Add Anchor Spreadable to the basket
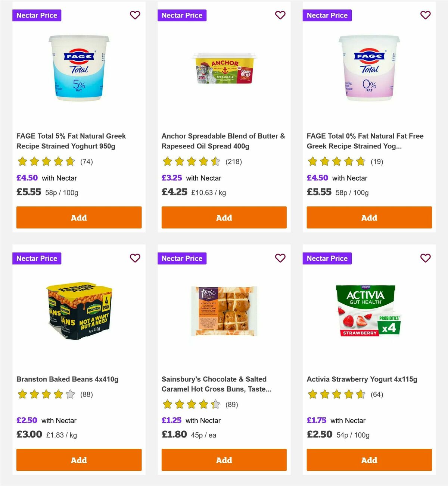Screen dimensions: 448x486 coord(224,217)
